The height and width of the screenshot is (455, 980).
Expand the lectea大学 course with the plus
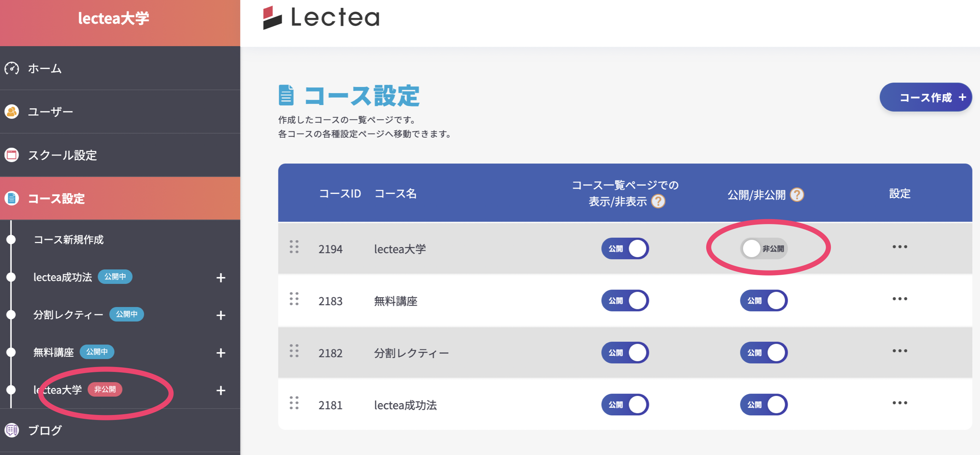220,390
